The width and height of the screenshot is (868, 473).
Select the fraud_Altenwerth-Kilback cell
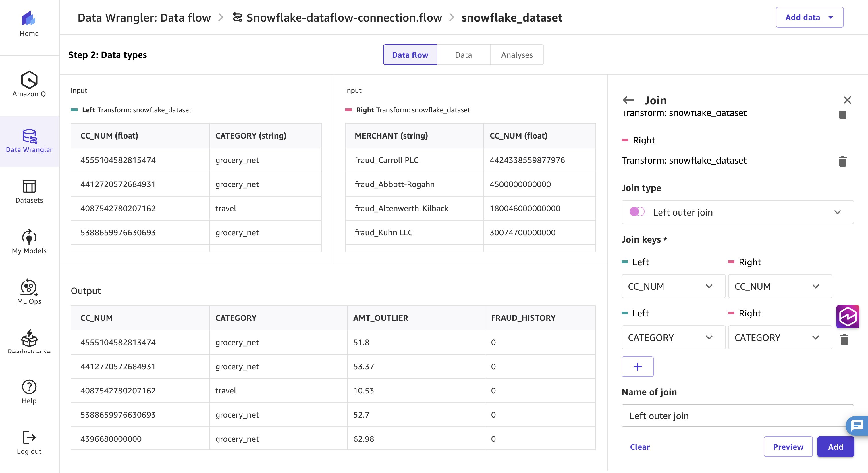pyautogui.click(x=414, y=208)
